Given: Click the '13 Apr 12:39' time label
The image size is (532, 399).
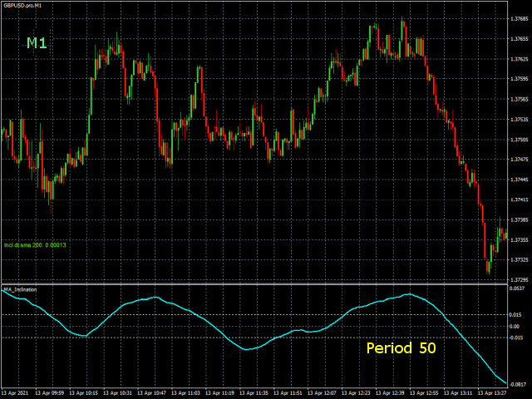Looking at the screenshot, I should [390, 393].
